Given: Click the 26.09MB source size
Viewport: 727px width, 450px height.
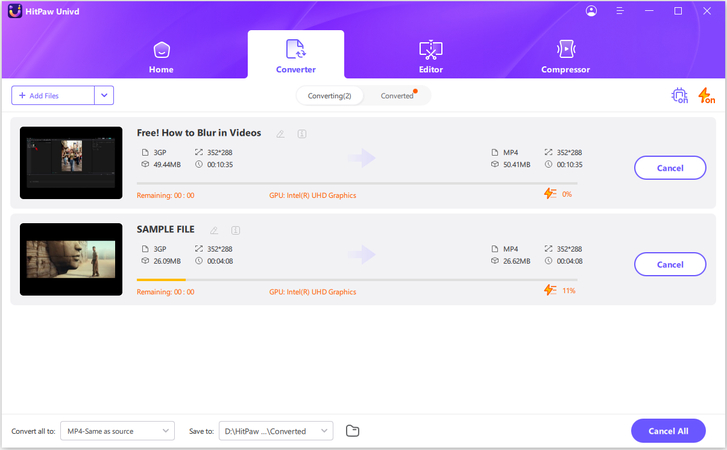Looking at the screenshot, I should [x=167, y=261].
